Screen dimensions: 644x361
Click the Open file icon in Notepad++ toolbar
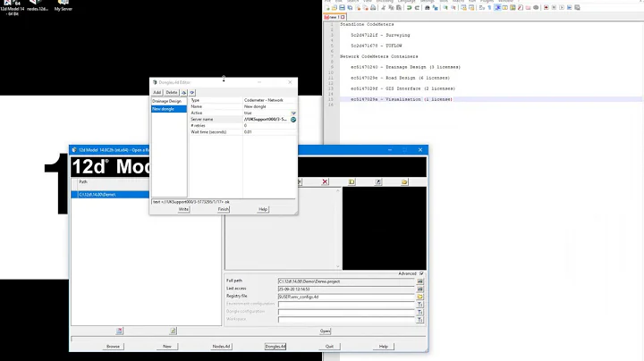[x=335, y=8]
